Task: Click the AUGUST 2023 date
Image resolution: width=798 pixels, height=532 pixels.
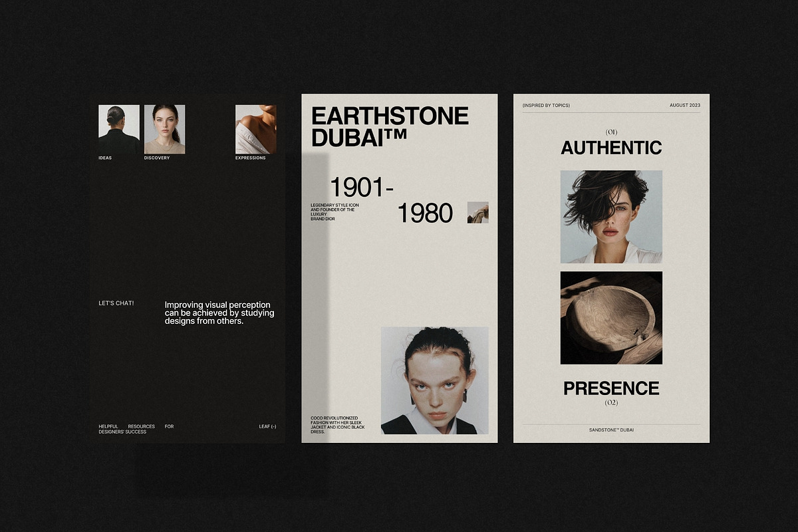Action: click(685, 106)
